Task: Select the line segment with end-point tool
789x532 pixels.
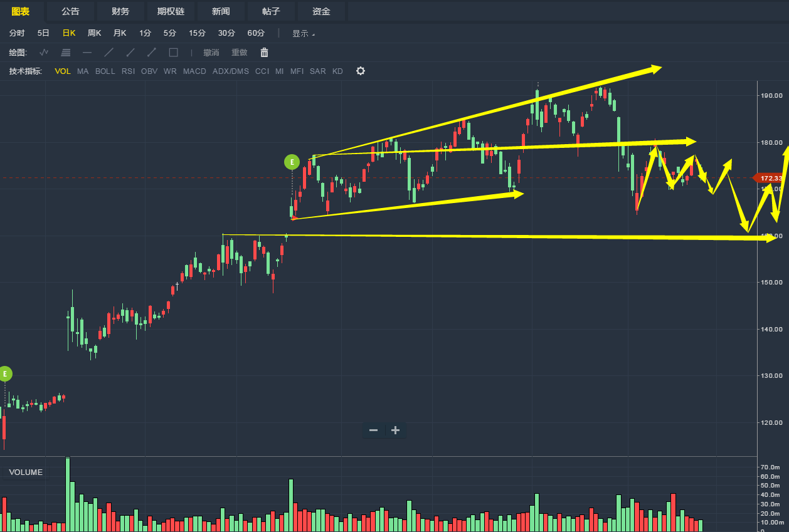Action: [152, 53]
